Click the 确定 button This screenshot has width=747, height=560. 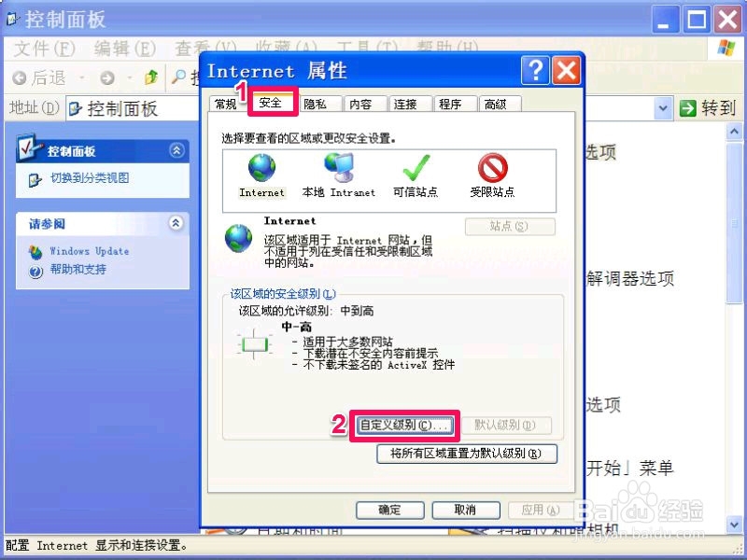click(x=389, y=510)
